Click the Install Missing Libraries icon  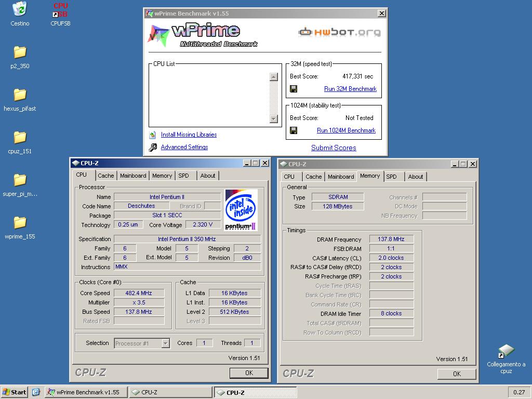point(153,135)
